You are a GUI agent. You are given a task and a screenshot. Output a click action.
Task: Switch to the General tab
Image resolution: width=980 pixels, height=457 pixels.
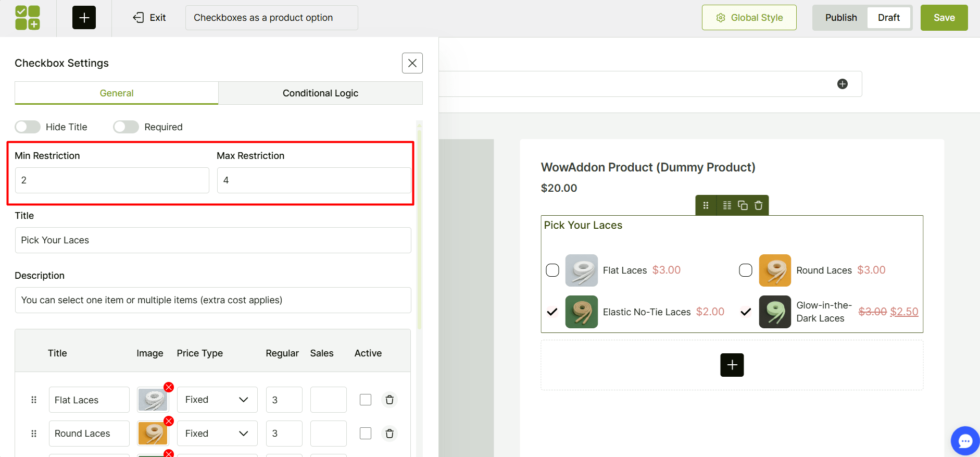[x=117, y=93]
